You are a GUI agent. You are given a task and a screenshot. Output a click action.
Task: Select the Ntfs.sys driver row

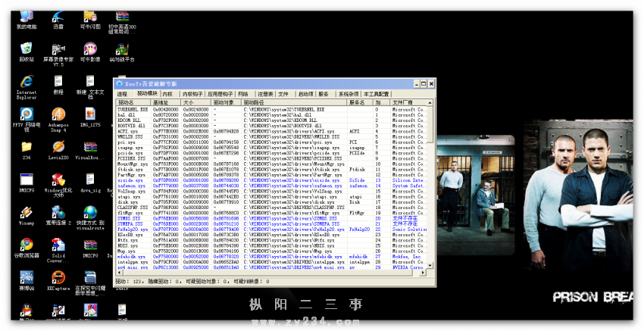pos(271,240)
